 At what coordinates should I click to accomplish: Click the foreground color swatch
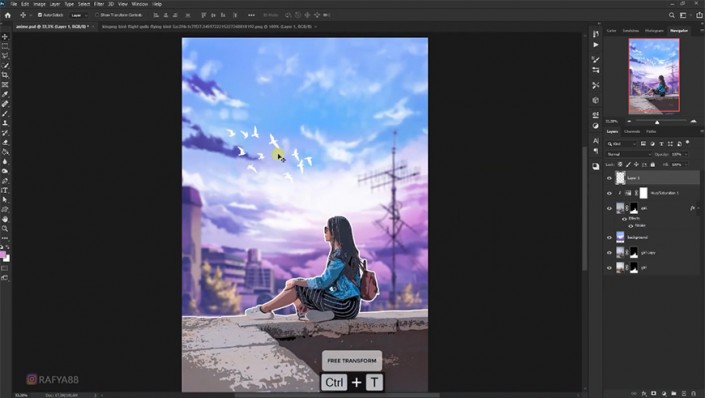click(3, 255)
